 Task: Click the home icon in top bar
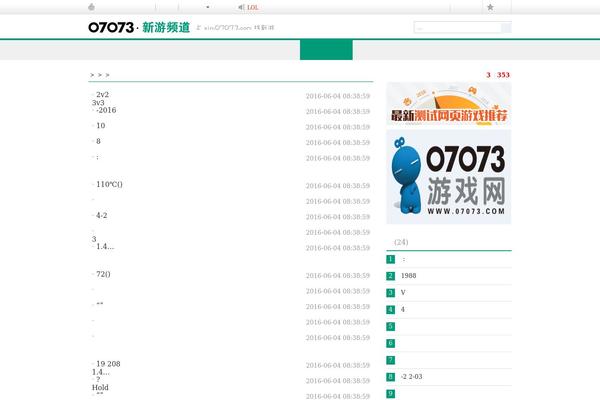pyautogui.click(x=91, y=7)
